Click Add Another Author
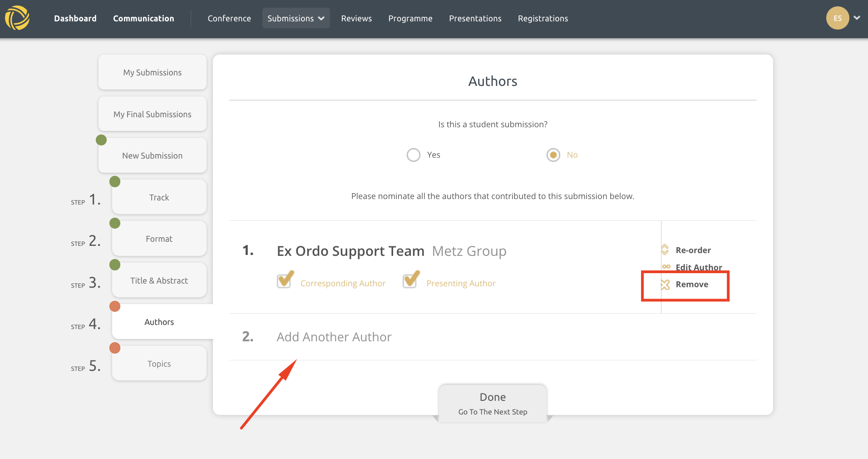Viewport: 868px width, 459px height. coord(334,337)
